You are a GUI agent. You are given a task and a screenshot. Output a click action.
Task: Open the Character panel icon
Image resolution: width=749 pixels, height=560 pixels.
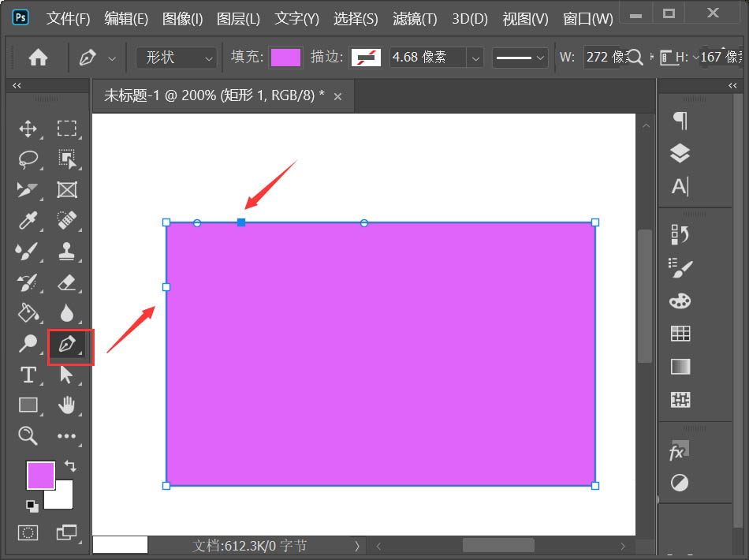(x=679, y=187)
